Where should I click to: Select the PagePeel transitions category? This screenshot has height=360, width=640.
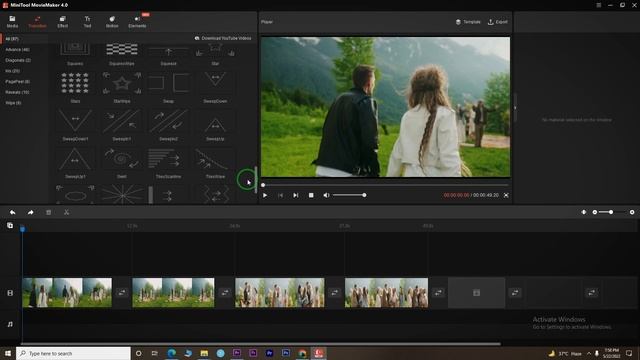coord(18,81)
